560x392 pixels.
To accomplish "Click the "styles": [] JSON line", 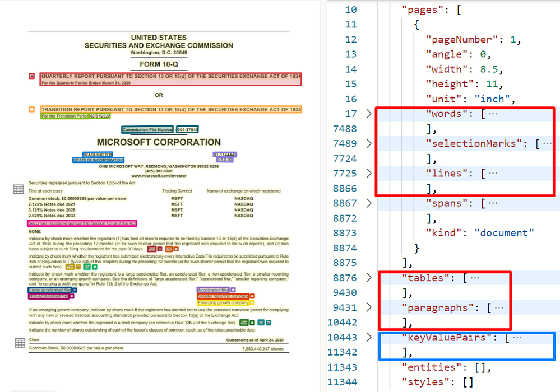I will (x=437, y=382).
